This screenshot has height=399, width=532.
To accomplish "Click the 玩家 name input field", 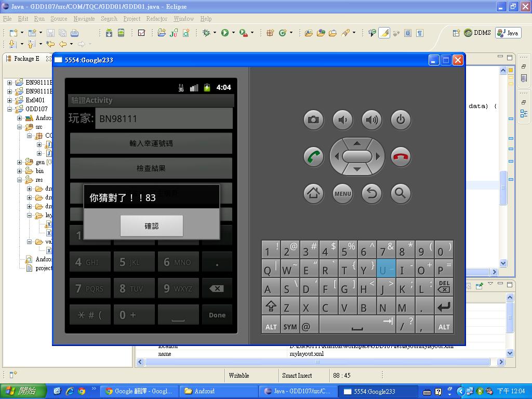I will [164, 118].
